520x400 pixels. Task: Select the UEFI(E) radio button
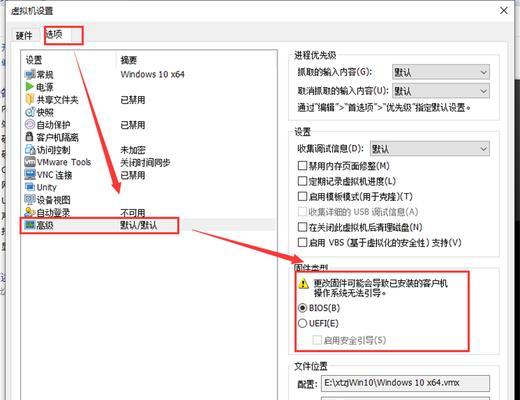(302, 323)
